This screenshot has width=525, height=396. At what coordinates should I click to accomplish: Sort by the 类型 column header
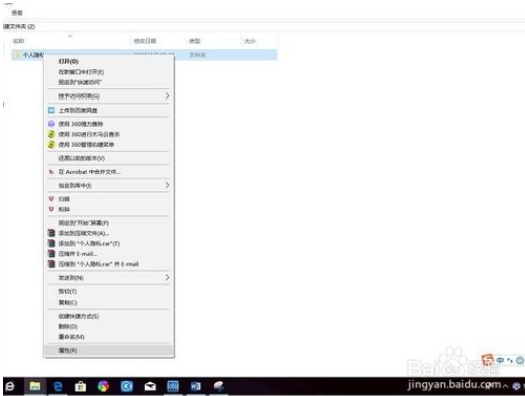coord(195,41)
